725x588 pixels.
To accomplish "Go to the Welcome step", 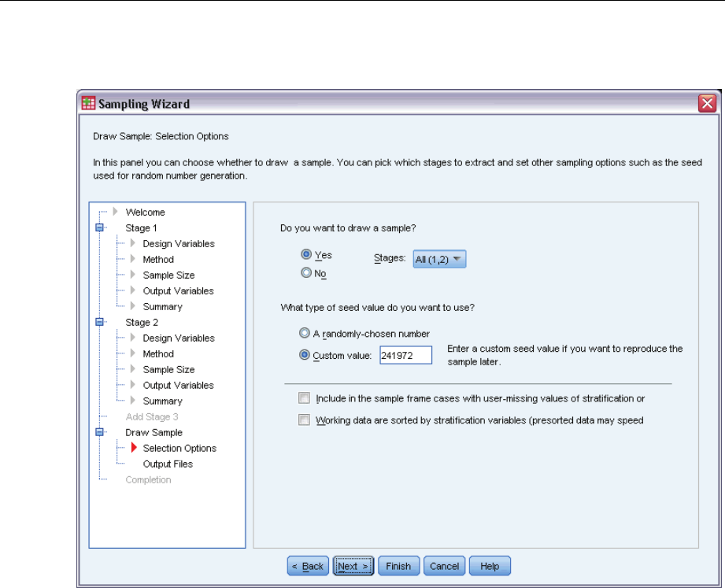I will coord(145,213).
